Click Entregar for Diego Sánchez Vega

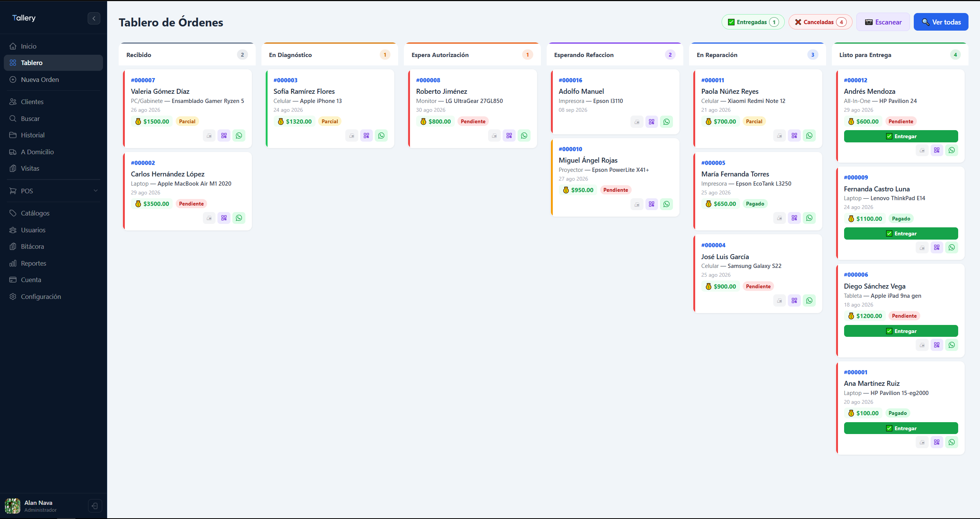[x=901, y=331]
